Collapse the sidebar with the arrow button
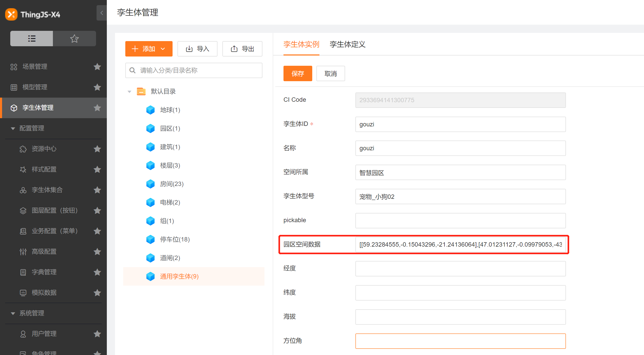Image resolution: width=644 pixels, height=355 pixels. [x=102, y=13]
